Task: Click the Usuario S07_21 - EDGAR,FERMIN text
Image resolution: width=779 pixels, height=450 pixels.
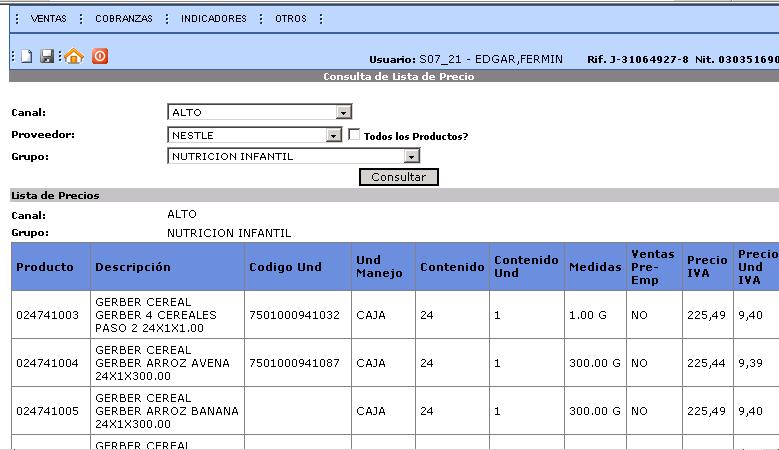Action: click(x=466, y=60)
